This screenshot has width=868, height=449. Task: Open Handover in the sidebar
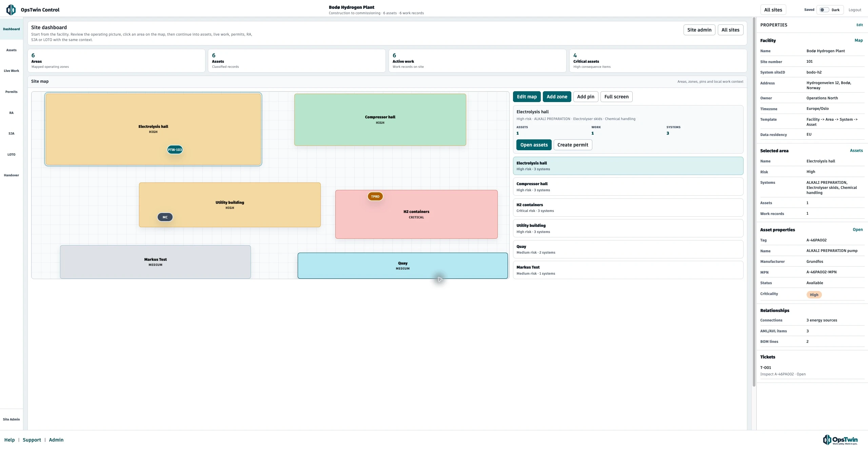tap(12, 175)
